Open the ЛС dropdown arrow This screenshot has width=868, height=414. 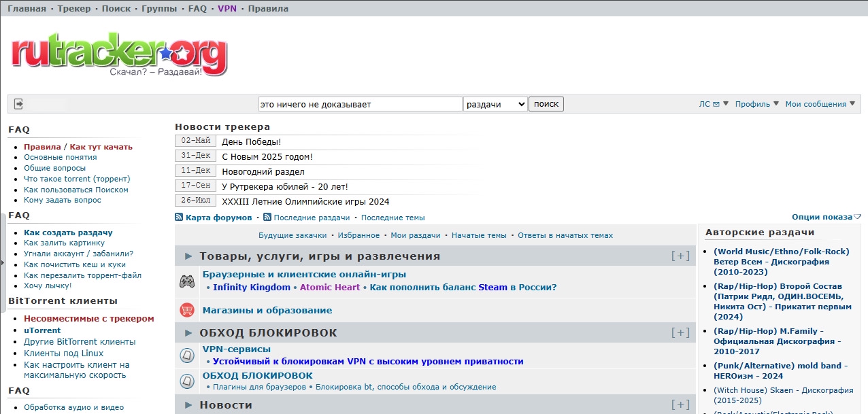point(726,104)
